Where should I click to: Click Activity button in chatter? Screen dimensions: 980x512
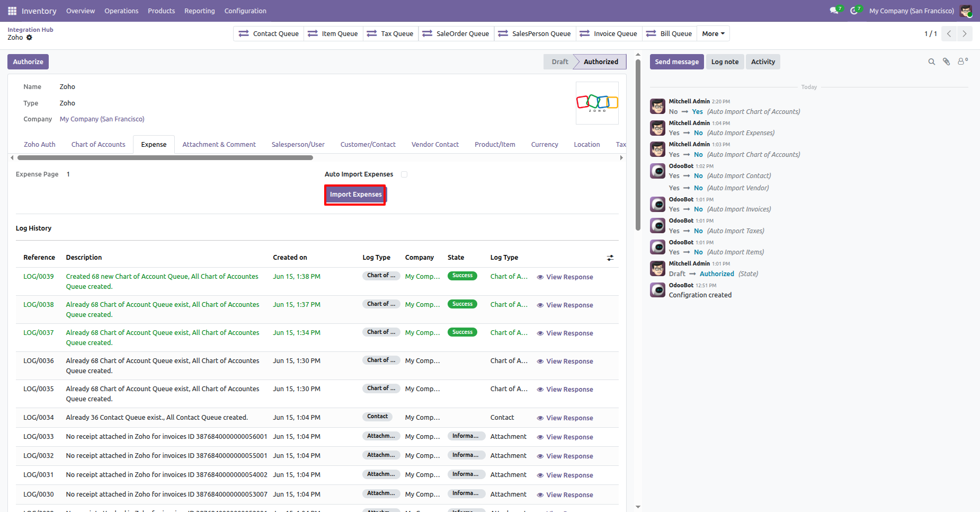[x=763, y=62]
